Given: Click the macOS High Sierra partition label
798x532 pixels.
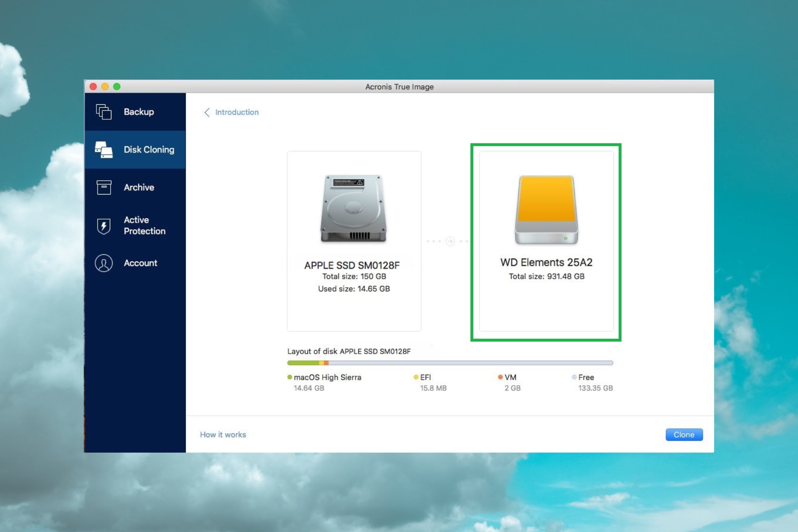Looking at the screenshot, I should click(328, 377).
